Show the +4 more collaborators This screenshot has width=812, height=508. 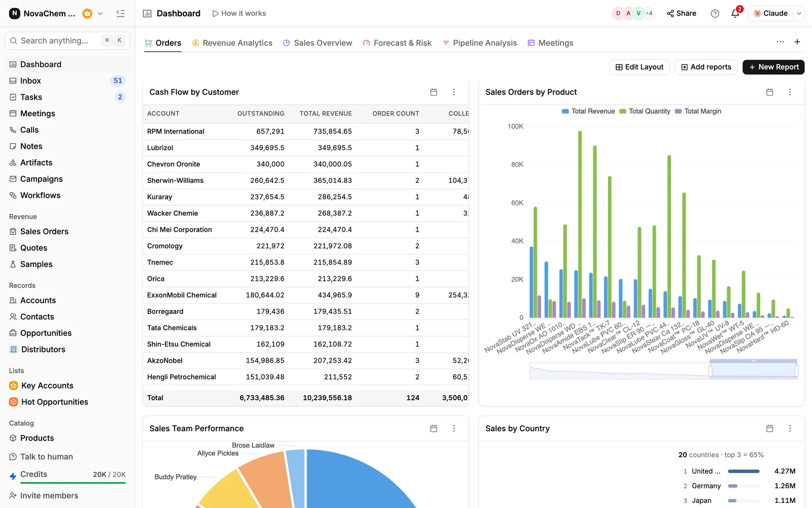(650, 13)
